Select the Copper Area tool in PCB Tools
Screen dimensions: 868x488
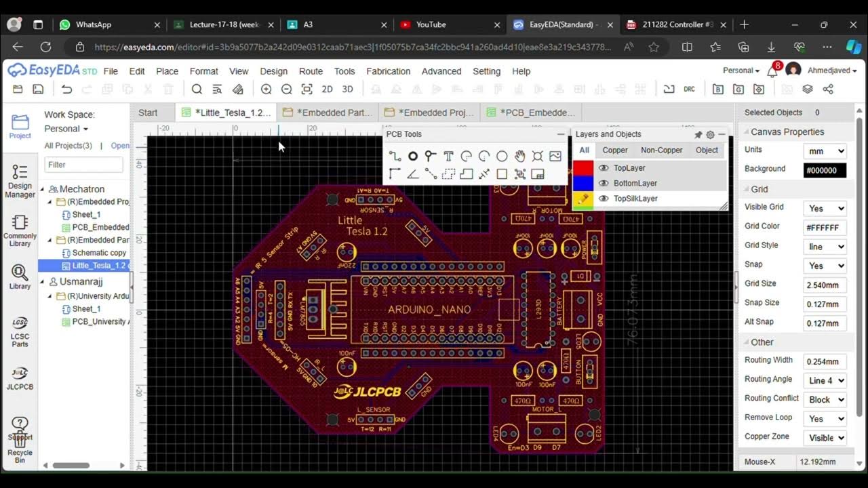tap(448, 174)
